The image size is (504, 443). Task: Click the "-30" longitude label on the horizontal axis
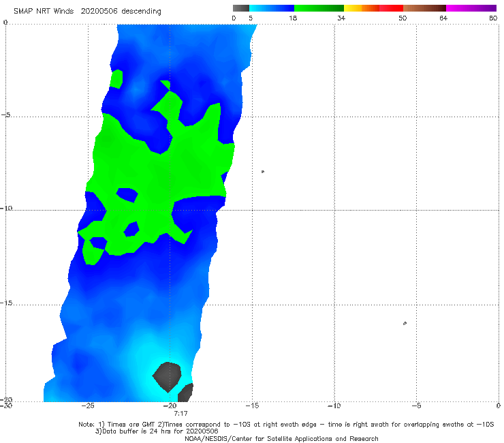(x=6, y=406)
